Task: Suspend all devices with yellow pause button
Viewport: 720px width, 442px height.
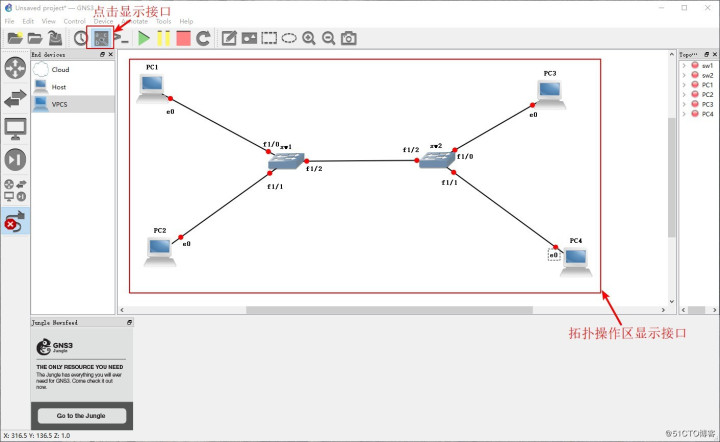Action: [x=163, y=38]
